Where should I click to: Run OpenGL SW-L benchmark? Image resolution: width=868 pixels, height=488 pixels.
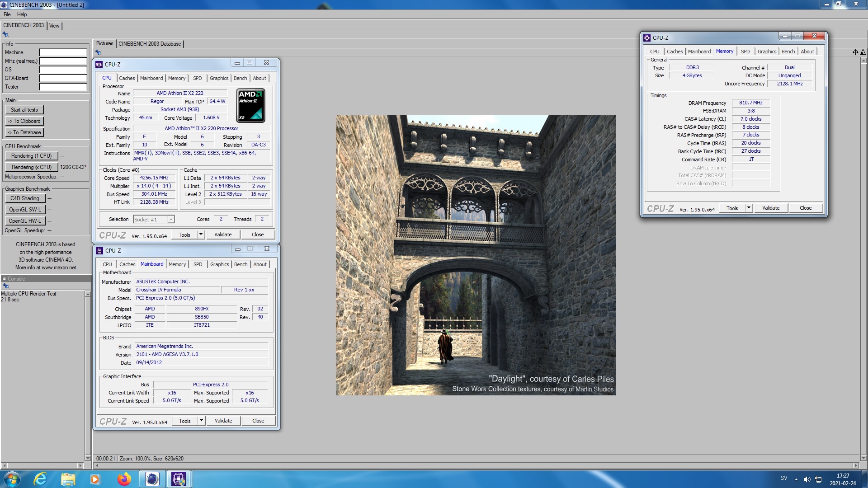click(x=25, y=210)
